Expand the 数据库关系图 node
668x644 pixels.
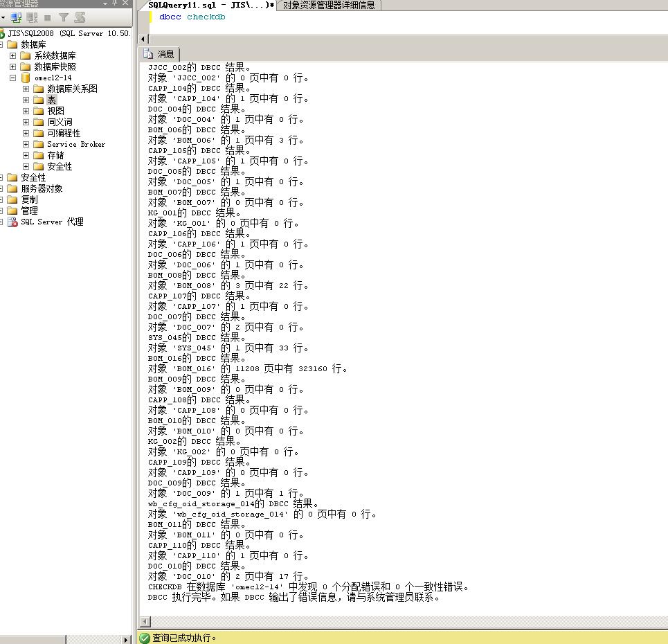click(26, 89)
